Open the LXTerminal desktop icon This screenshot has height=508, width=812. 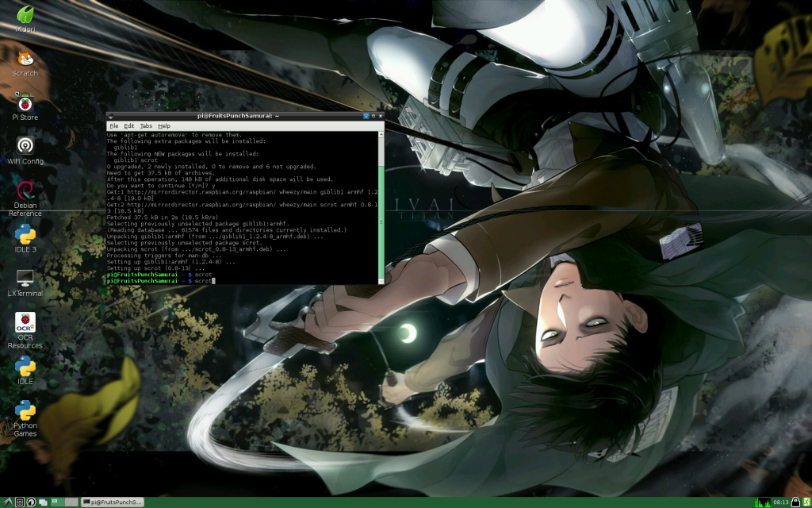coord(25,283)
